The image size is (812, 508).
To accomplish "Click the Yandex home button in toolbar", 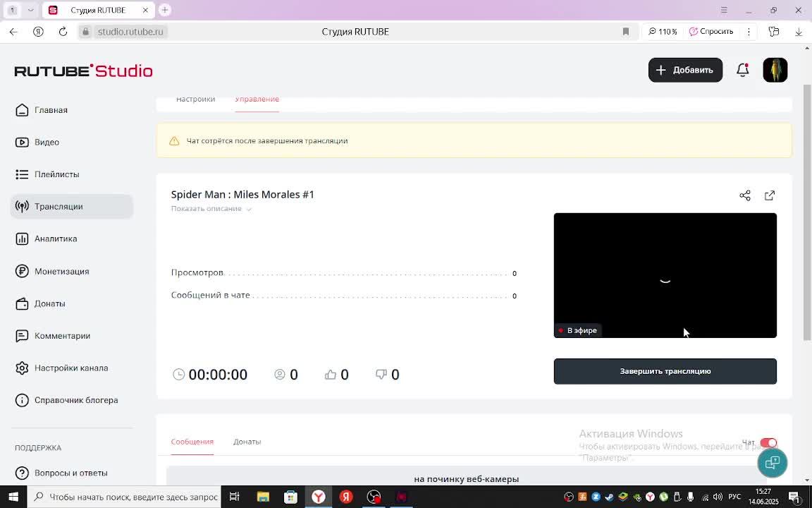I will [38, 32].
